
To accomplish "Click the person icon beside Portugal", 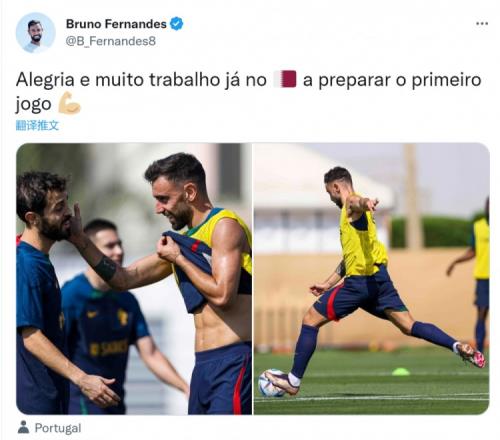I will tap(23, 427).
